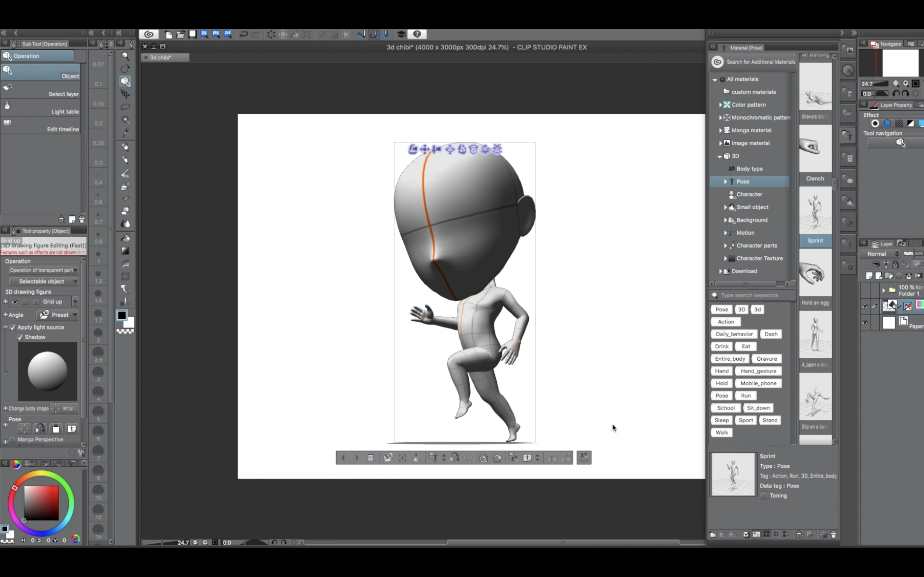
Task: Select the Eraser tool
Action: click(125, 211)
